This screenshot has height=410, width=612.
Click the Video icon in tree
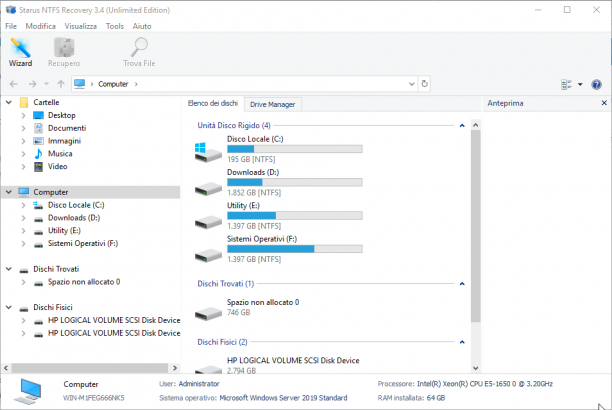point(38,167)
